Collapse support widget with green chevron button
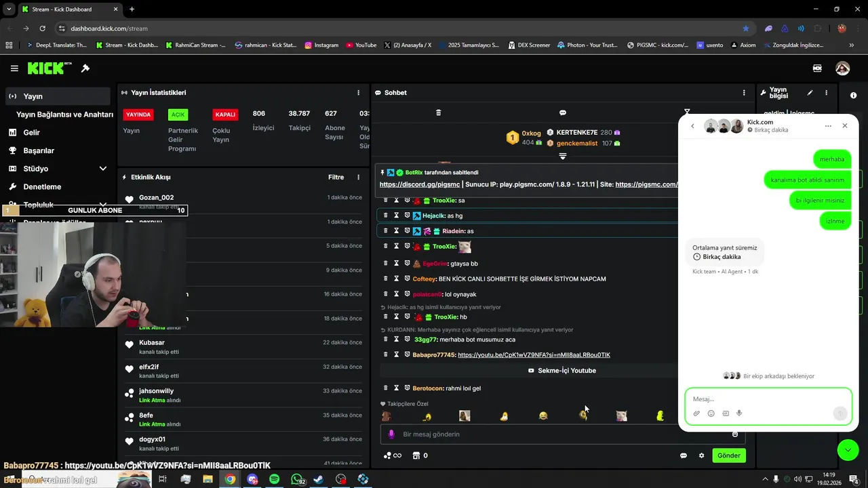868x488 pixels. [x=848, y=450]
